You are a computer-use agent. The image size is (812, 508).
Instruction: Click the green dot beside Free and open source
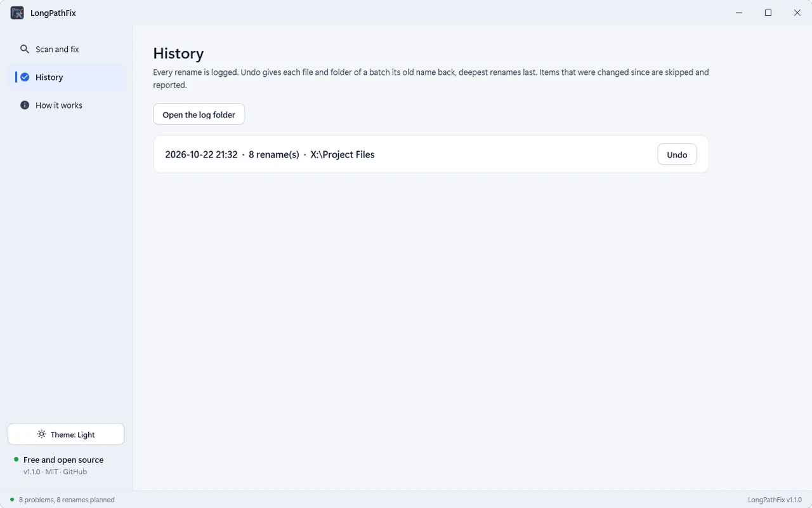(x=16, y=459)
